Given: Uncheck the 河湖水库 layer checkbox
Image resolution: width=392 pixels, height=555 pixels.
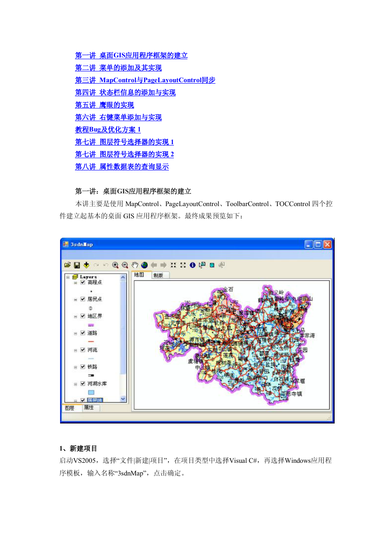Looking at the screenshot, I should pyautogui.click(x=83, y=384).
